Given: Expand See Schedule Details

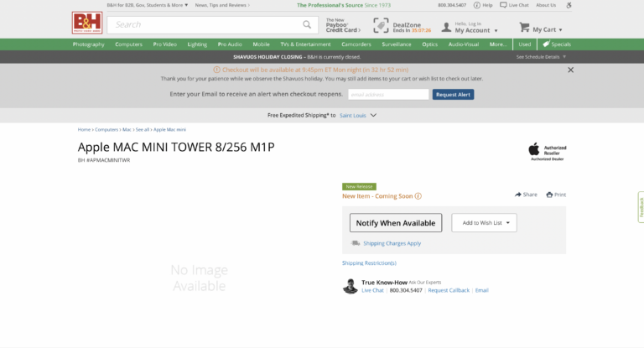Looking at the screenshot, I should 542,57.
